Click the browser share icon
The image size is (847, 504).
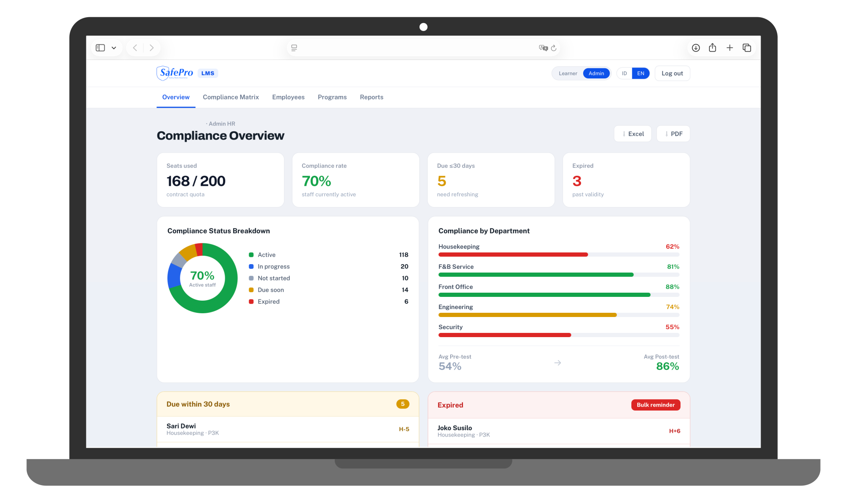coord(712,47)
